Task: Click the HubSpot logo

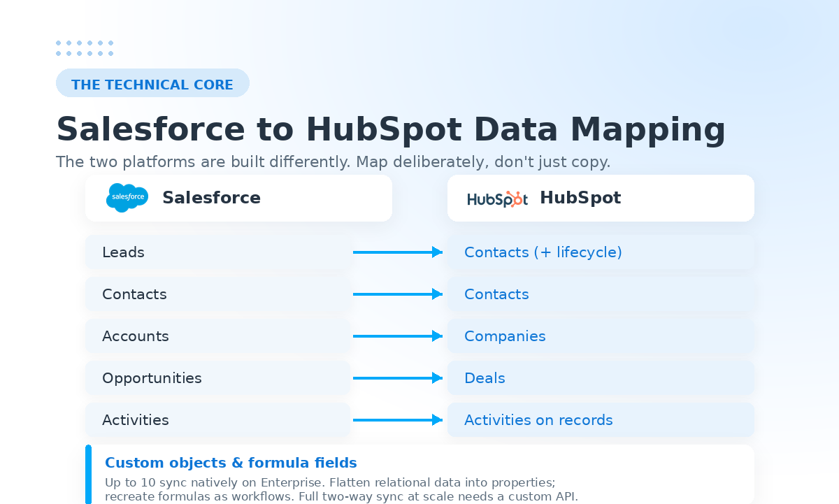Action: (497, 199)
